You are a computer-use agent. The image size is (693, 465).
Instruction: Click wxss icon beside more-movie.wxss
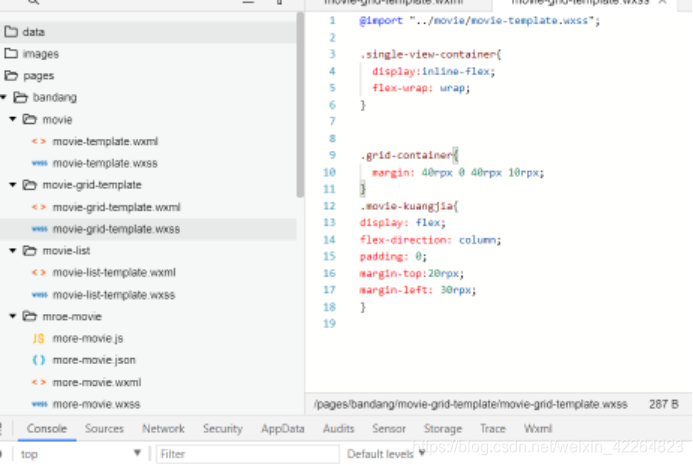[39, 404]
